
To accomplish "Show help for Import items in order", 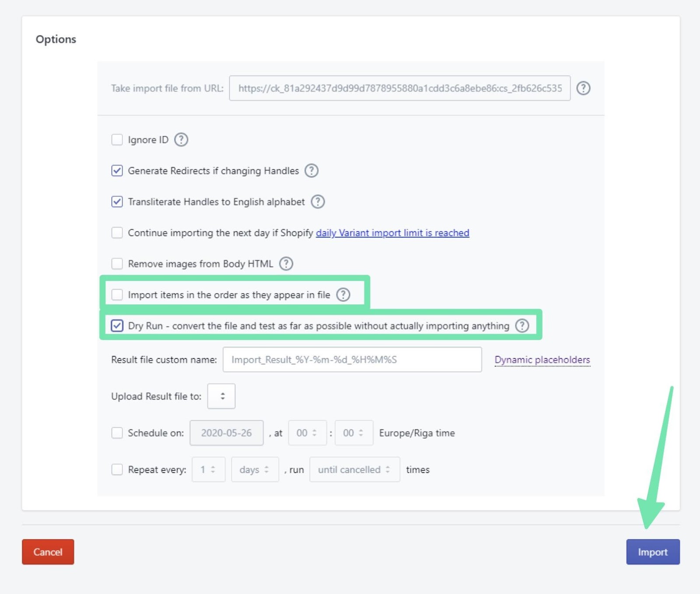I will (x=343, y=295).
